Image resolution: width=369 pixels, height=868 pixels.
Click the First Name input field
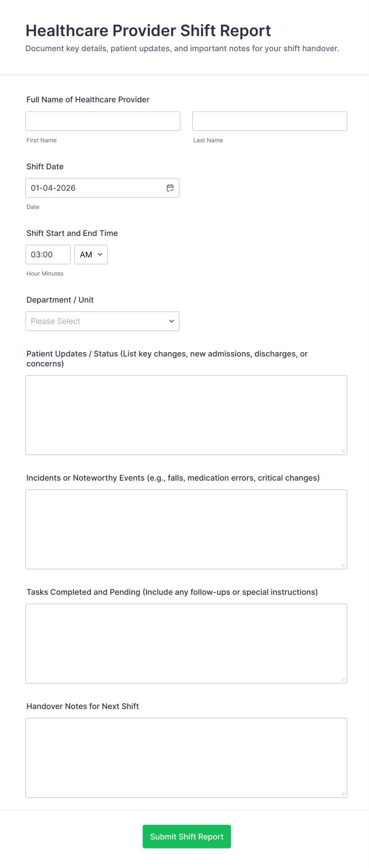103,121
